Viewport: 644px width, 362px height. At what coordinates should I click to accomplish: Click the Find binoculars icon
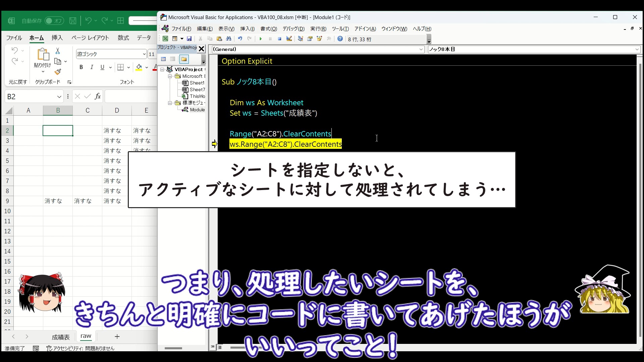click(229, 39)
